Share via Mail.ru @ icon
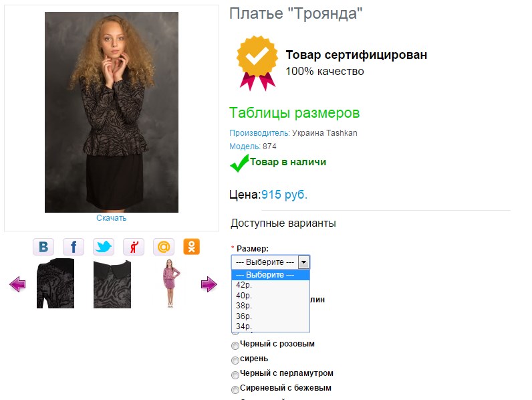The image size is (532, 400). click(164, 247)
